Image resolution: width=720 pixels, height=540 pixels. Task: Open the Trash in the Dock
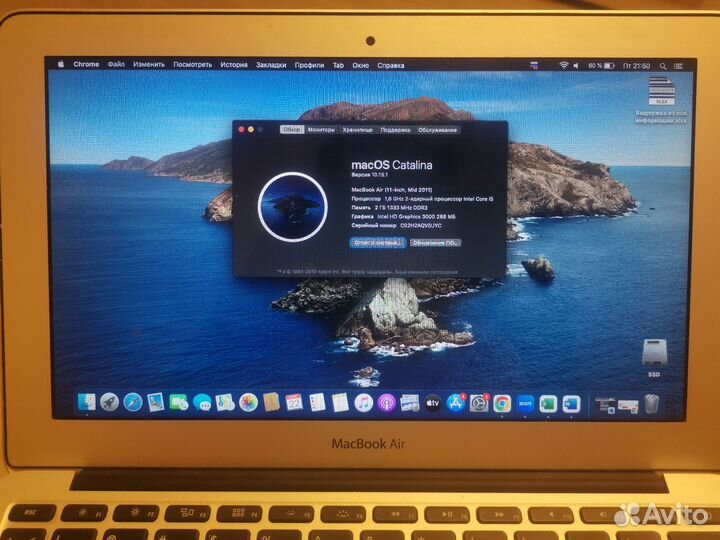click(x=651, y=404)
